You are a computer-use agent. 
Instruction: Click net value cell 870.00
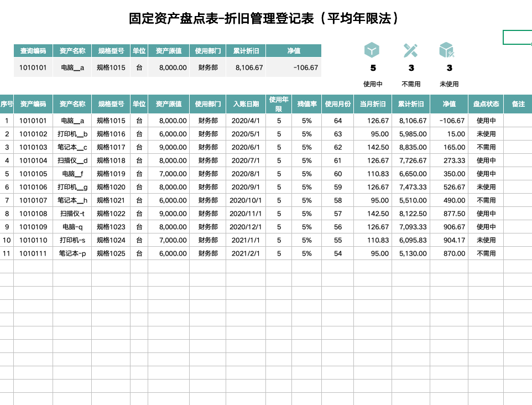(x=449, y=253)
